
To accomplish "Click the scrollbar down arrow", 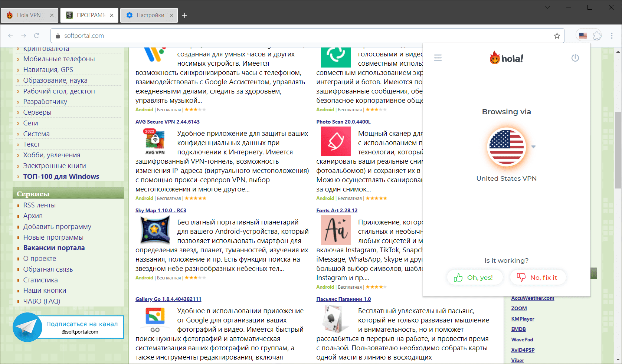I will point(618,360).
